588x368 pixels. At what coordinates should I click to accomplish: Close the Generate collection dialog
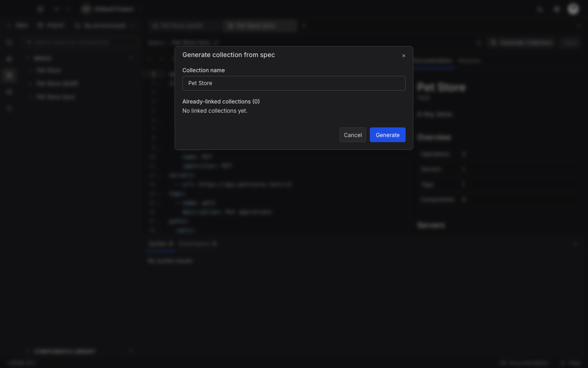pyautogui.click(x=404, y=56)
